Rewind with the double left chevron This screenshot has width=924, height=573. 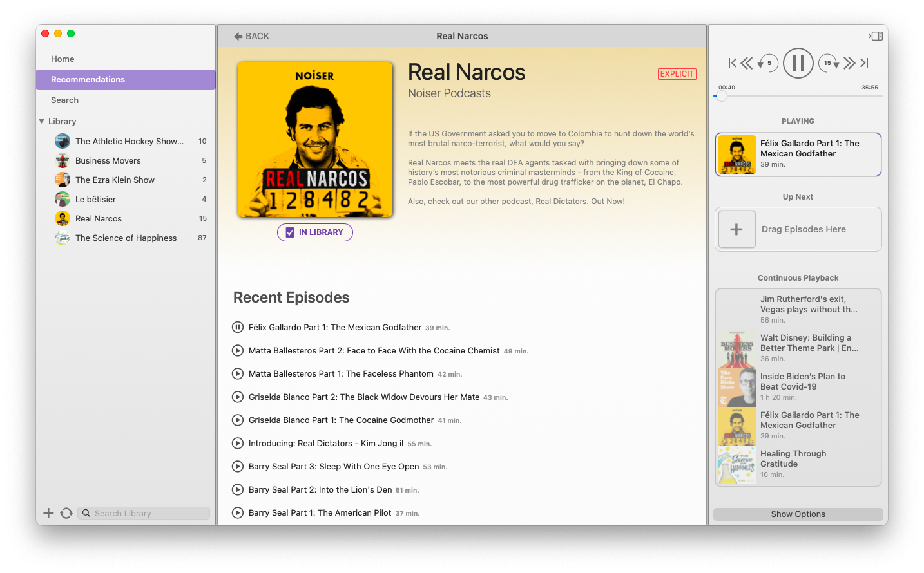pos(747,63)
